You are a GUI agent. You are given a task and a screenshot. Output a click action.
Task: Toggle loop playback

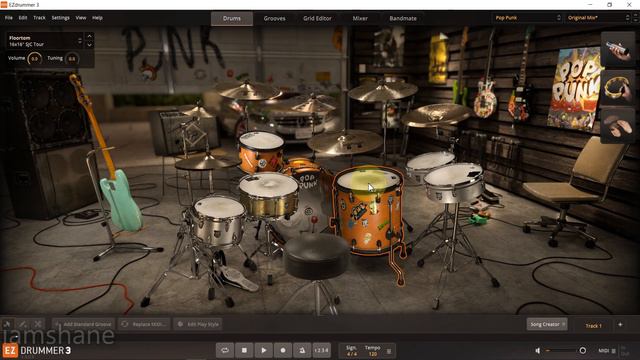coord(225,350)
